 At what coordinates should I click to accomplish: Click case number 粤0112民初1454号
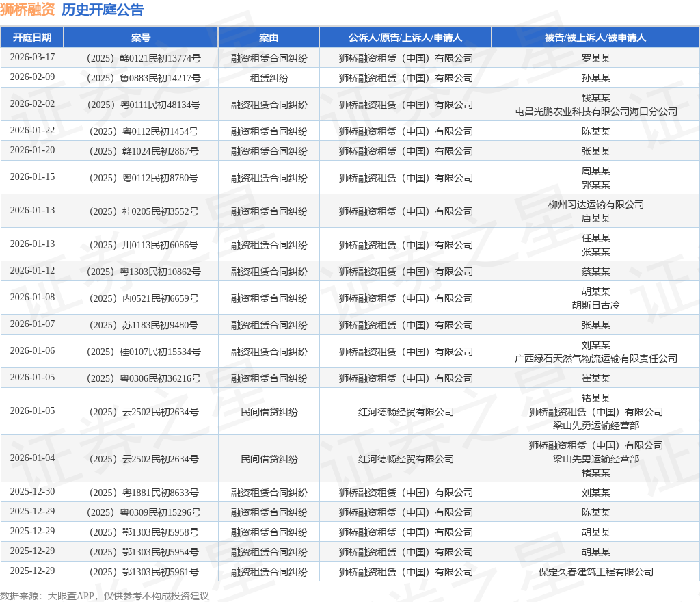pos(144,132)
